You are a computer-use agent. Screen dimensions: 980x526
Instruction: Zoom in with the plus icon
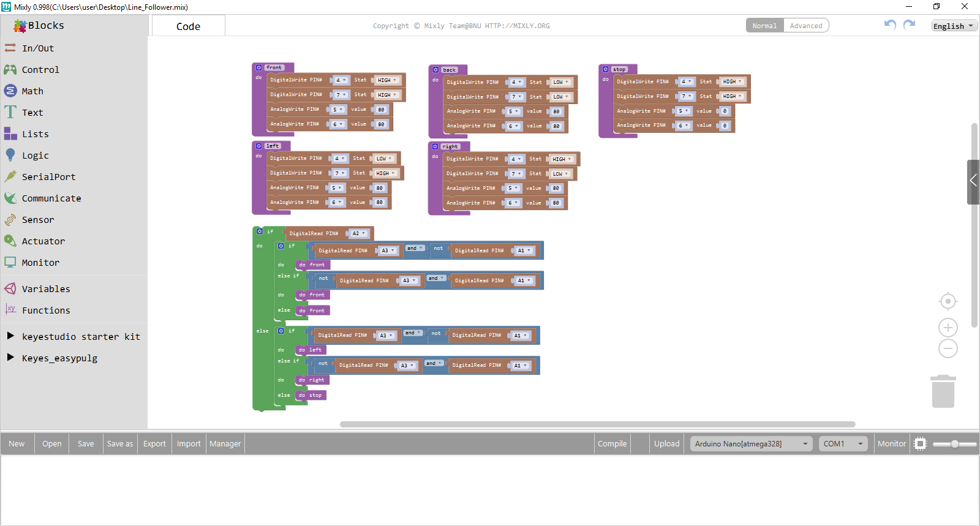pos(948,328)
